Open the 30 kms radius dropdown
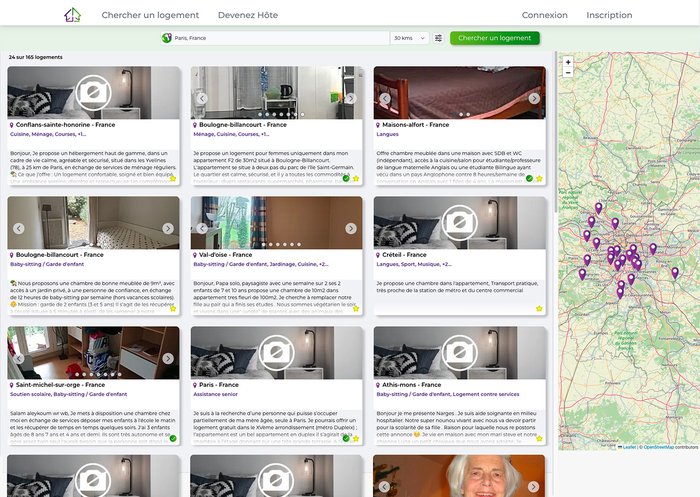 (409, 38)
